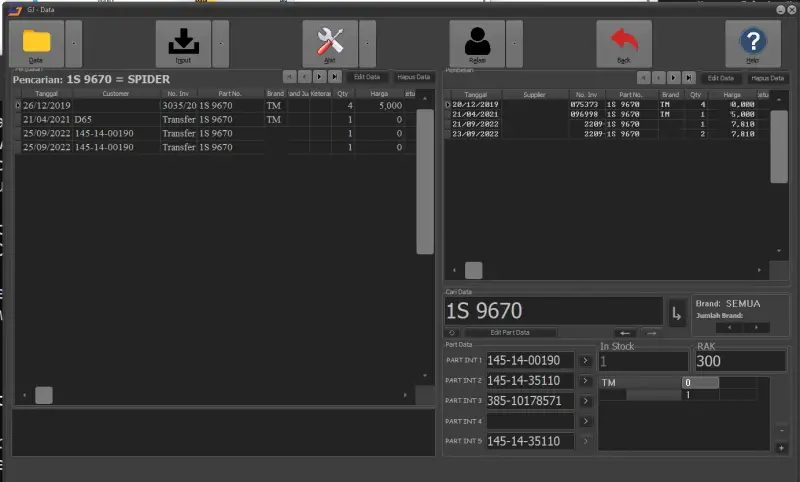Select the 23/09/2022 row in Pembelian table
Viewport: 800px width, 482px height.
point(607,134)
